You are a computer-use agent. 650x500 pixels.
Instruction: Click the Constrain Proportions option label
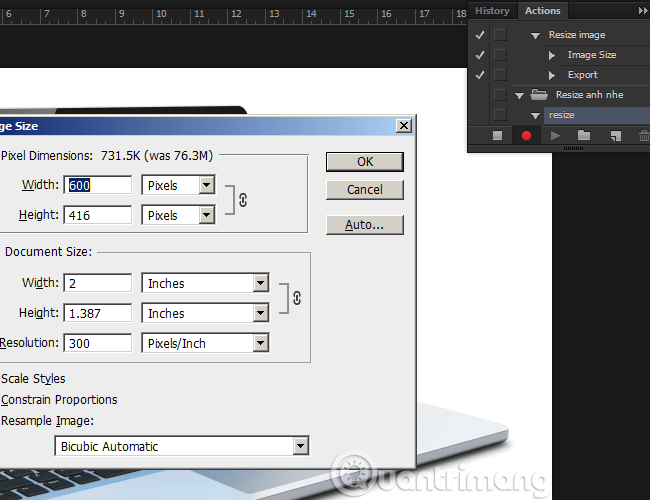click(x=59, y=400)
